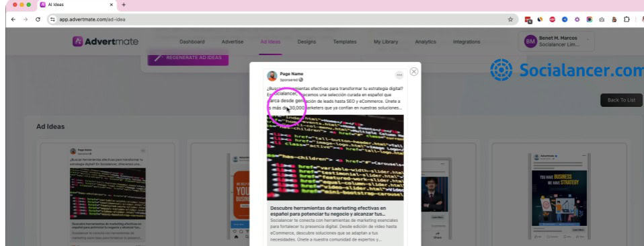Click the Back To List button
The width and height of the screenshot is (644, 246).
[621, 100]
